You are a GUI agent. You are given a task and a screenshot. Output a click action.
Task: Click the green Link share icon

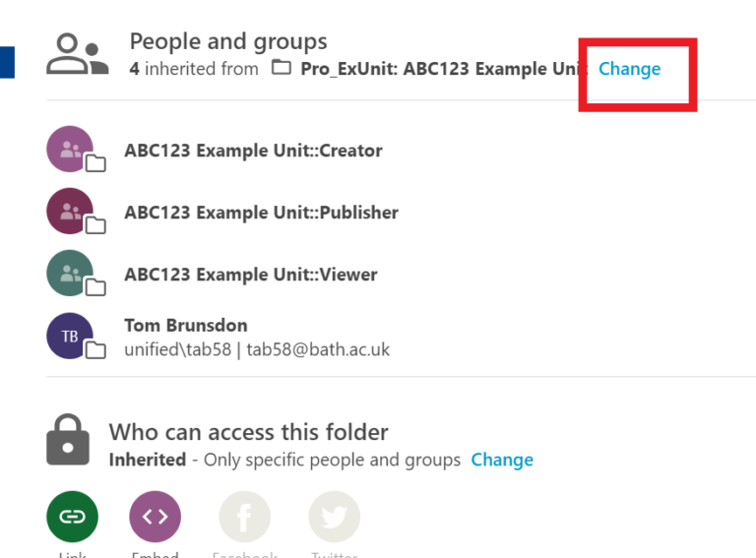click(72, 517)
